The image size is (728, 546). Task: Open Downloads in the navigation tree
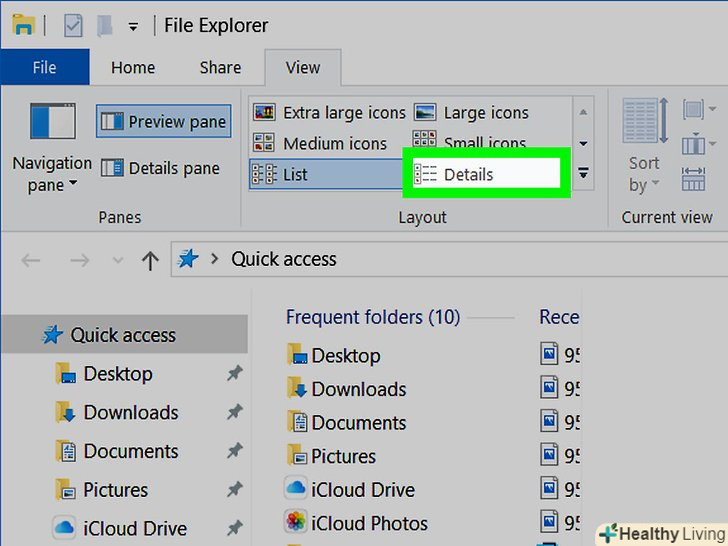click(131, 412)
